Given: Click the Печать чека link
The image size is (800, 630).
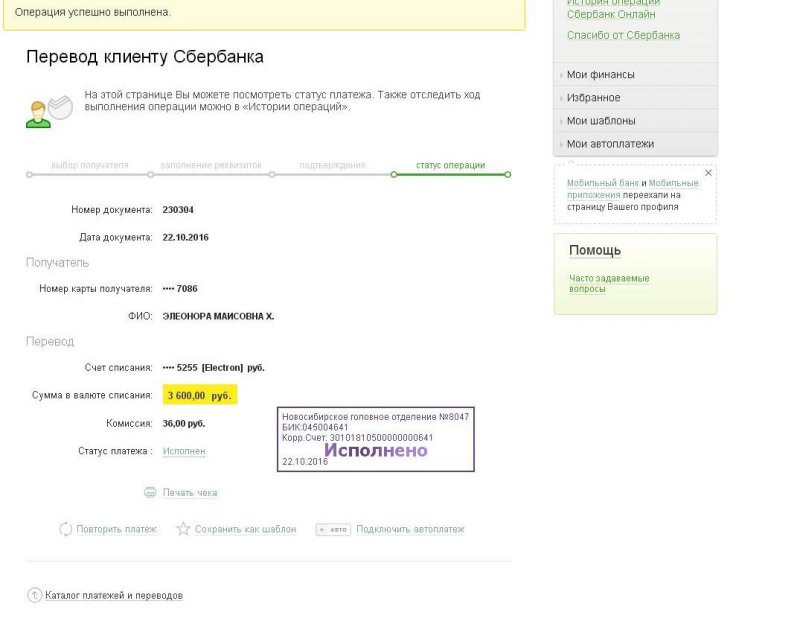Looking at the screenshot, I should pos(190,492).
